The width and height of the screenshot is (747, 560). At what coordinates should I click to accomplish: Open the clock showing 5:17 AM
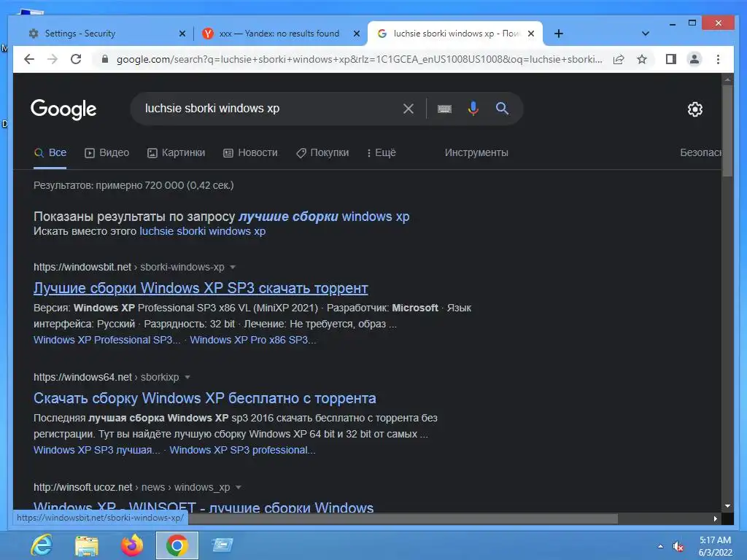click(x=715, y=546)
